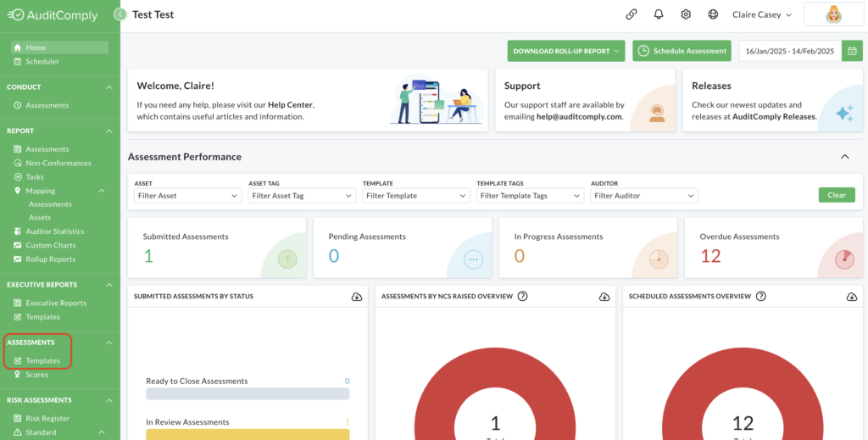Collapse the Assessment Performance panel

click(845, 157)
